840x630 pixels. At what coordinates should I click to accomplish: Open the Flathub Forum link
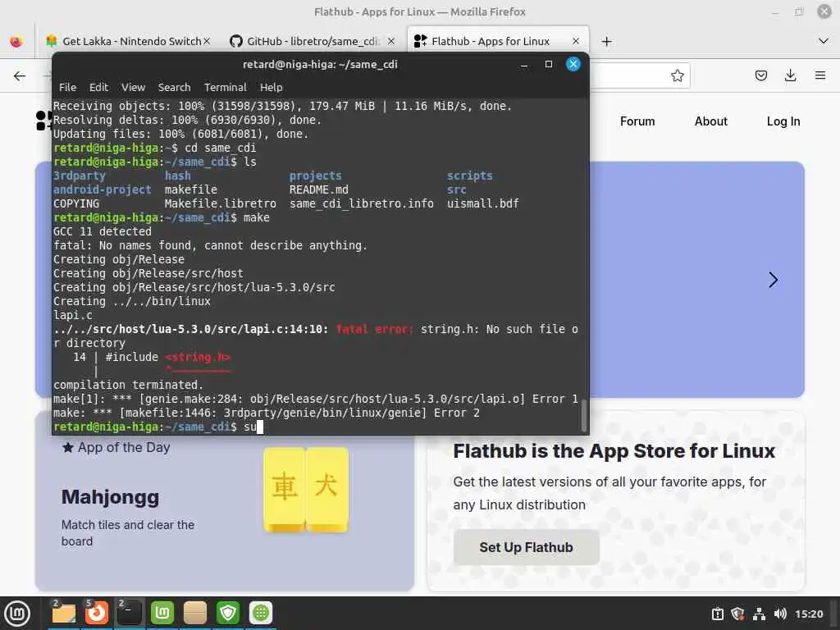pos(637,121)
